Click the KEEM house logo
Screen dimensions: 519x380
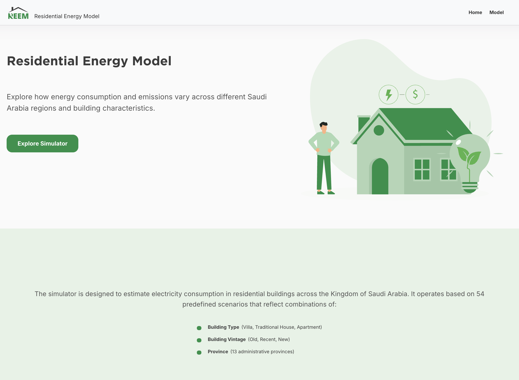click(x=18, y=13)
